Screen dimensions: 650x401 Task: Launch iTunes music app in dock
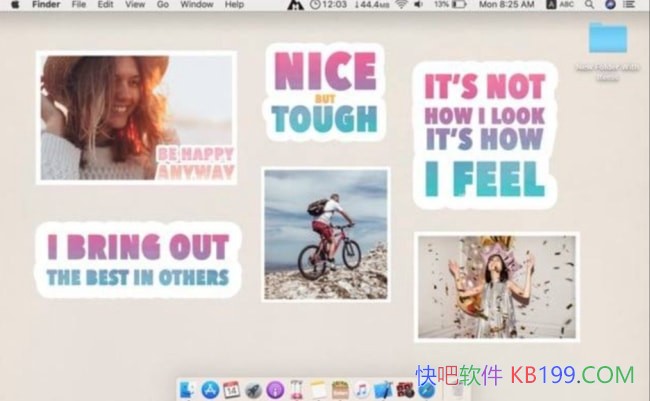pos(362,388)
